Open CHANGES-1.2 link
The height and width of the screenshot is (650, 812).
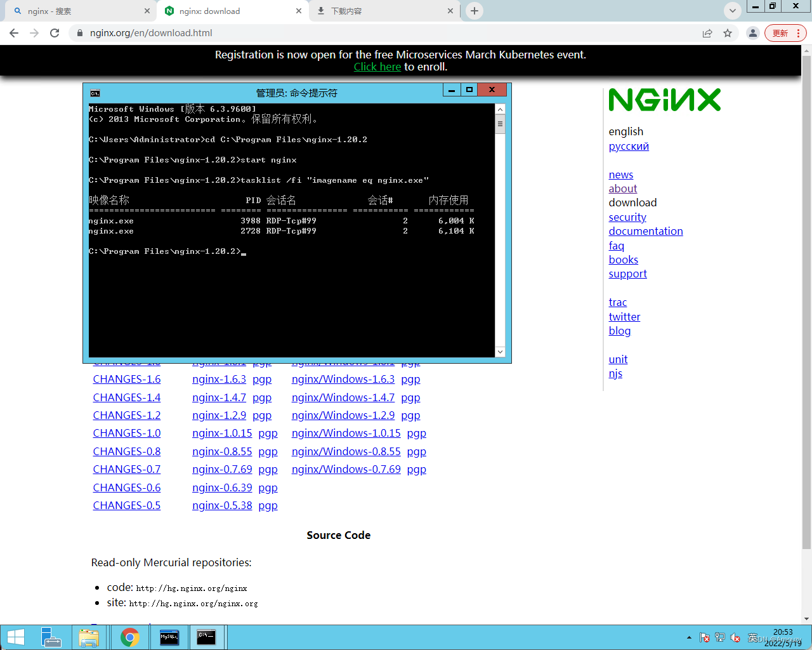(x=127, y=415)
